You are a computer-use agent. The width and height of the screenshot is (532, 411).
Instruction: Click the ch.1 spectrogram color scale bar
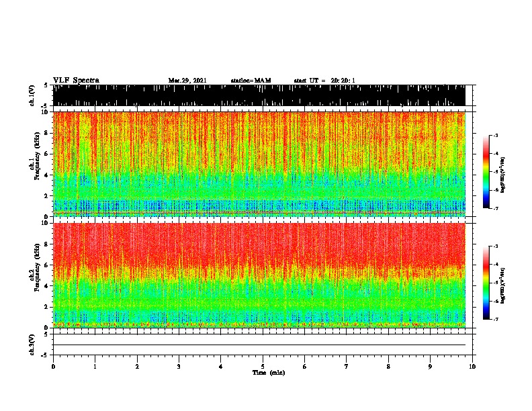tap(486, 172)
